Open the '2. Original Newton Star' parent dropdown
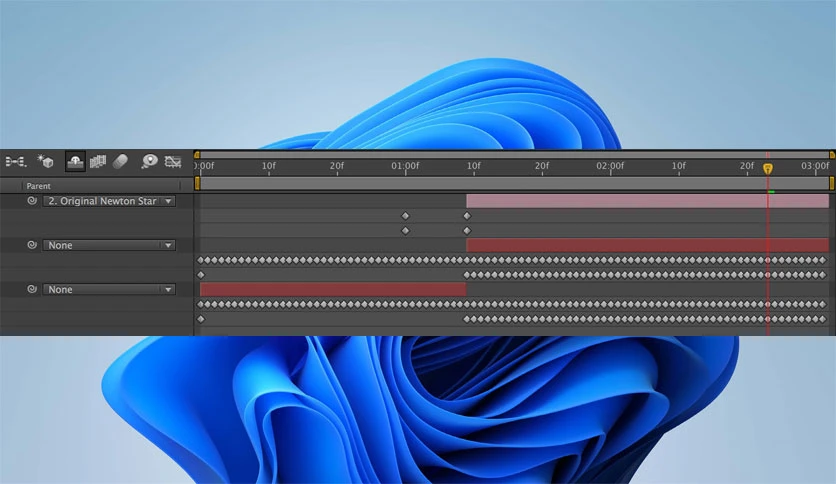Screen dimensions: 836x484 pyautogui.click(x=109, y=201)
